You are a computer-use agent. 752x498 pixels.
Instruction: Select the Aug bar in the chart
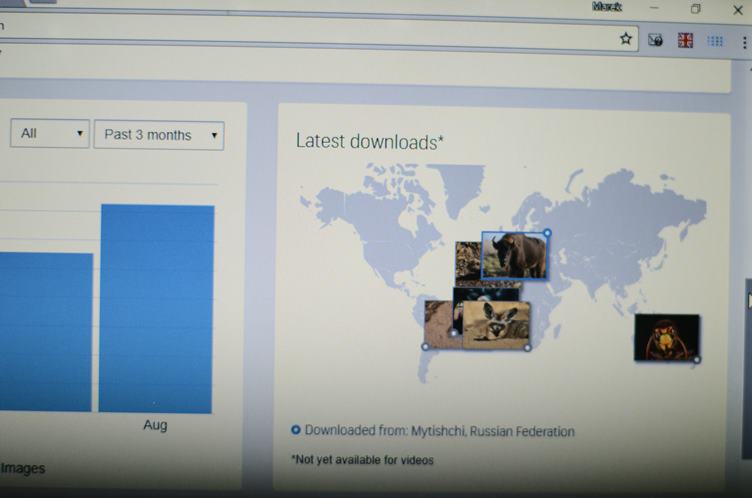tap(156, 308)
